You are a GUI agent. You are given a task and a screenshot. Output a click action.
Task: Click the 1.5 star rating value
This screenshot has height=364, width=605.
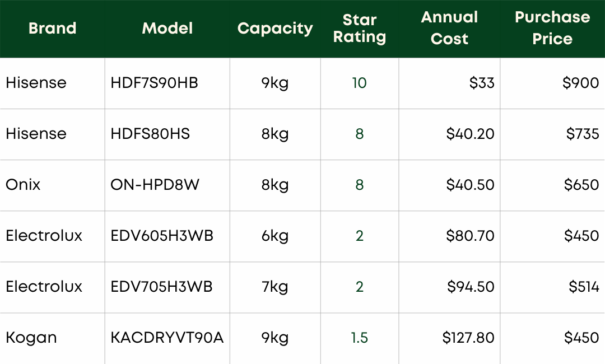[x=359, y=338]
